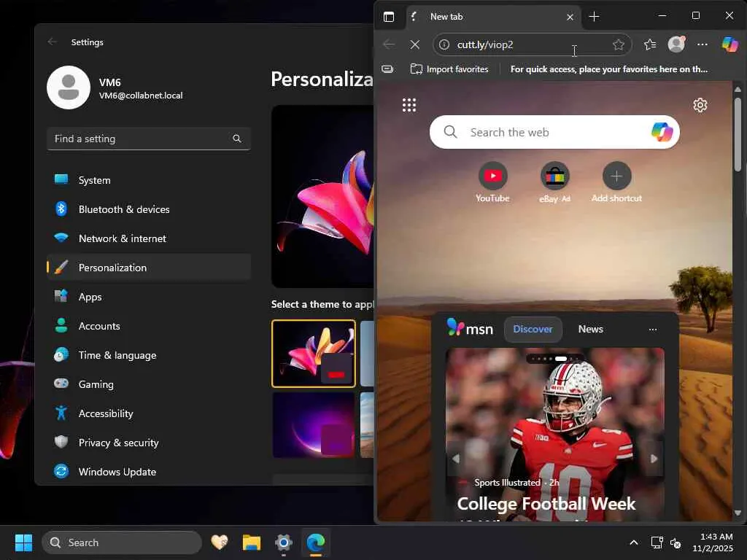Select Personalization in Settings sidebar

[149, 267]
